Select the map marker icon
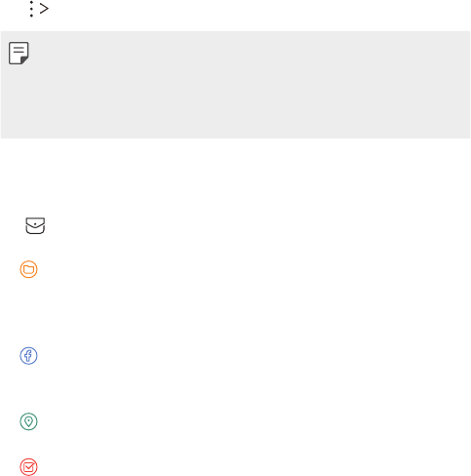This screenshot has height=476, width=471. click(28, 421)
